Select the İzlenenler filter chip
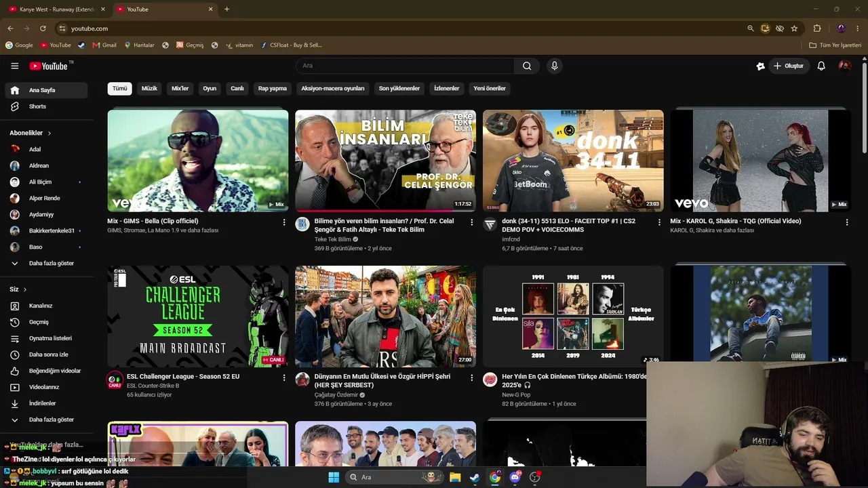868x488 pixels. 447,89
